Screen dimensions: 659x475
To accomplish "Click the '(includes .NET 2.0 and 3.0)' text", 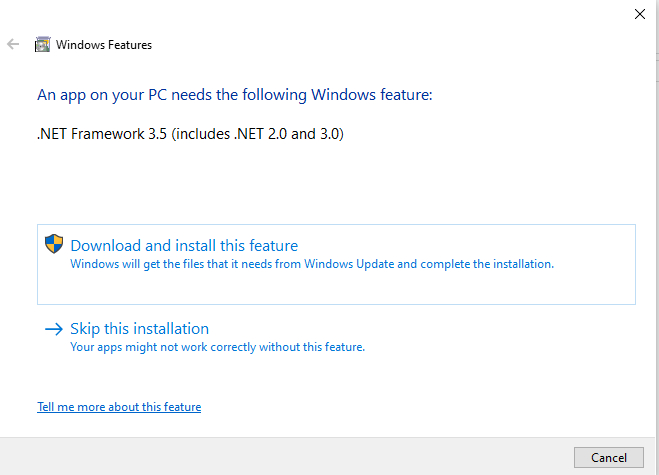I will [x=259, y=133].
